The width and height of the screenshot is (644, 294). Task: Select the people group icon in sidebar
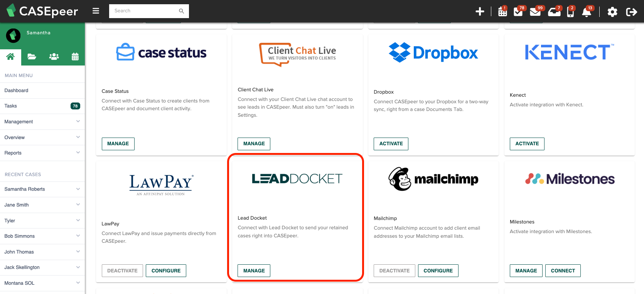(54, 57)
